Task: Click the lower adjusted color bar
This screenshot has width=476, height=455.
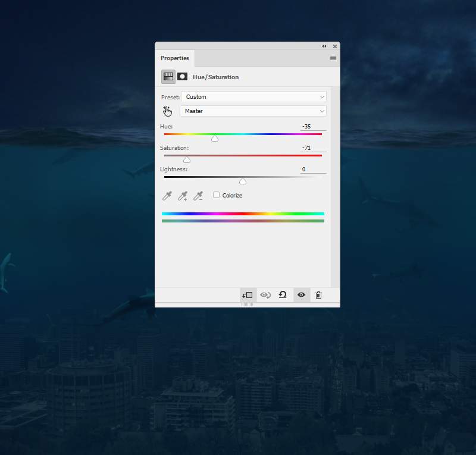Action: (x=243, y=221)
